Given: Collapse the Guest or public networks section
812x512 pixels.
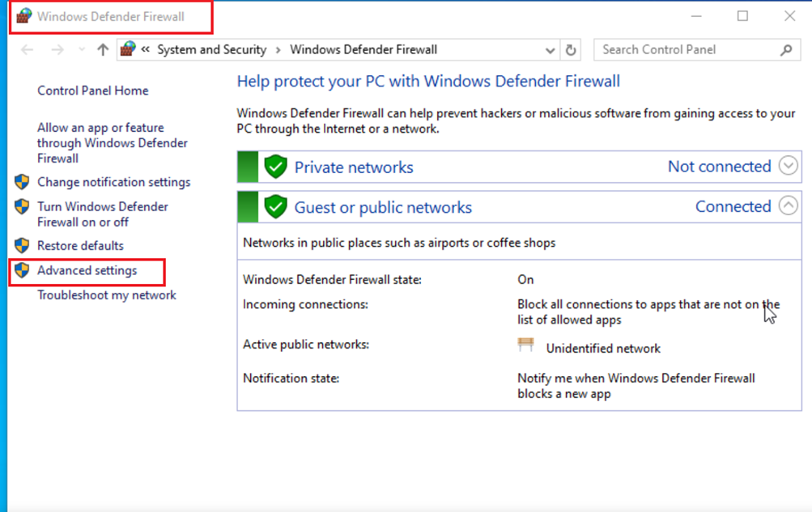Looking at the screenshot, I should tap(788, 205).
